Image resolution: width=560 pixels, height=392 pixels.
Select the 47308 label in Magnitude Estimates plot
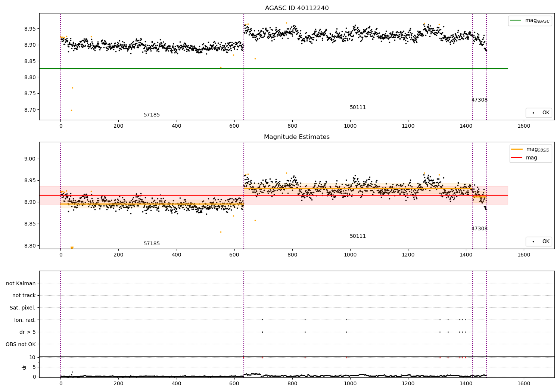(x=479, y=229)
